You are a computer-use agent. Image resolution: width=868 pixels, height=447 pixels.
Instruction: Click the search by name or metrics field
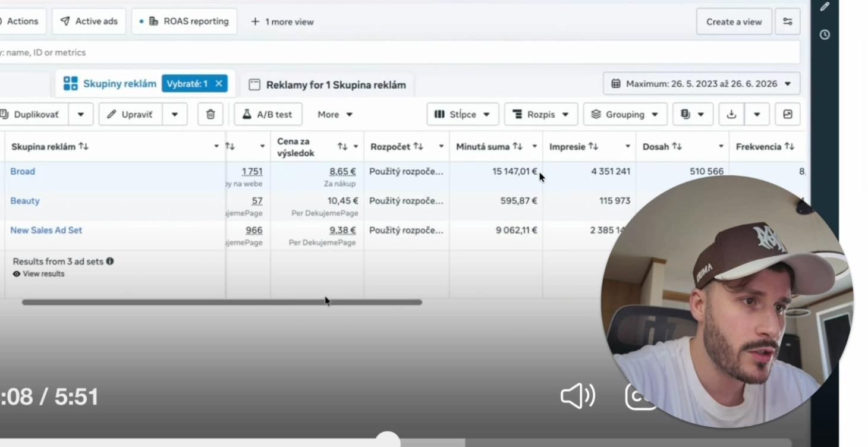[x=400, y=52]
